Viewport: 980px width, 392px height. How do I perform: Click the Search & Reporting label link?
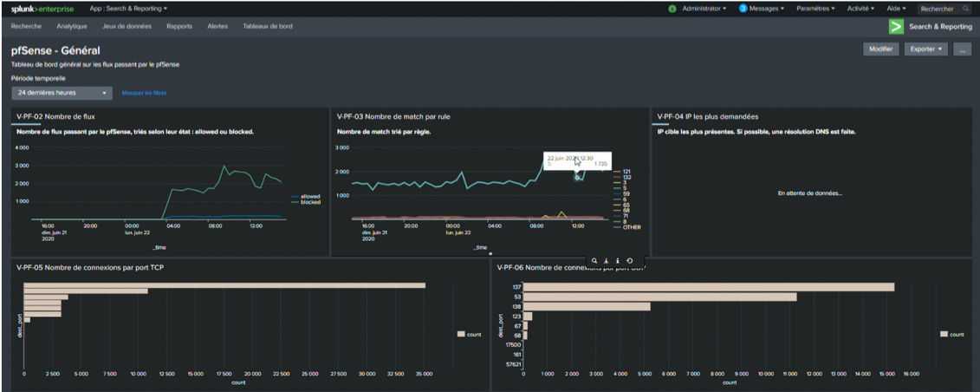pyautogui.click(x=941, y=27)
